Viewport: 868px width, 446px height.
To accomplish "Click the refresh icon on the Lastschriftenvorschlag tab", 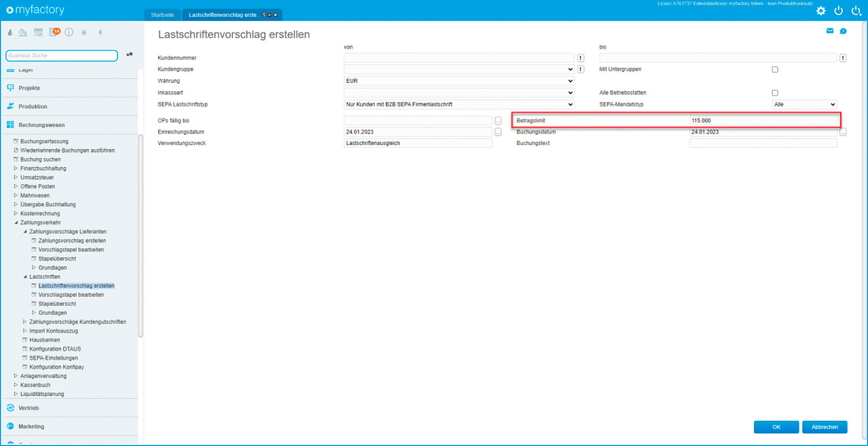I will click(x=265, y=15).
